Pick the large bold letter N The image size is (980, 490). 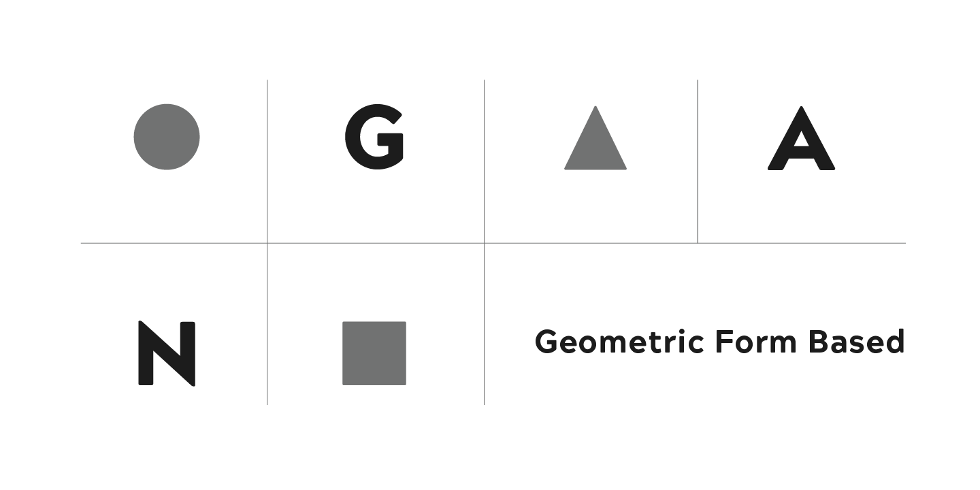tap(167, 353)
